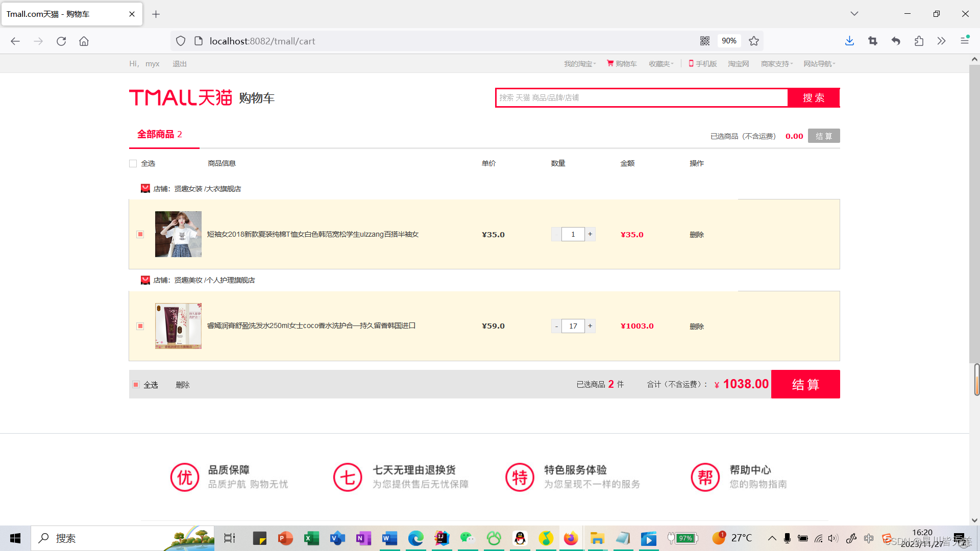Click the page vertical scrollbar thumb
Screen dimensions: 980x551
click(974, 214)
